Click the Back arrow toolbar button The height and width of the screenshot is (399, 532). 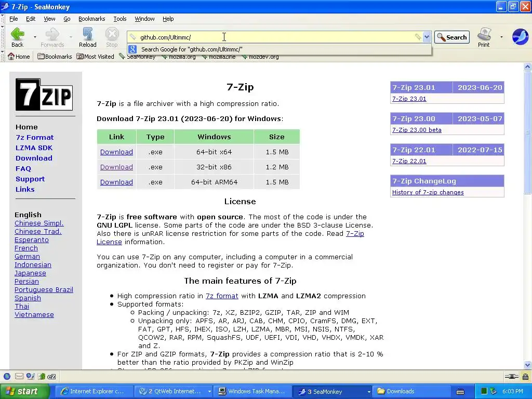point(17,37)
